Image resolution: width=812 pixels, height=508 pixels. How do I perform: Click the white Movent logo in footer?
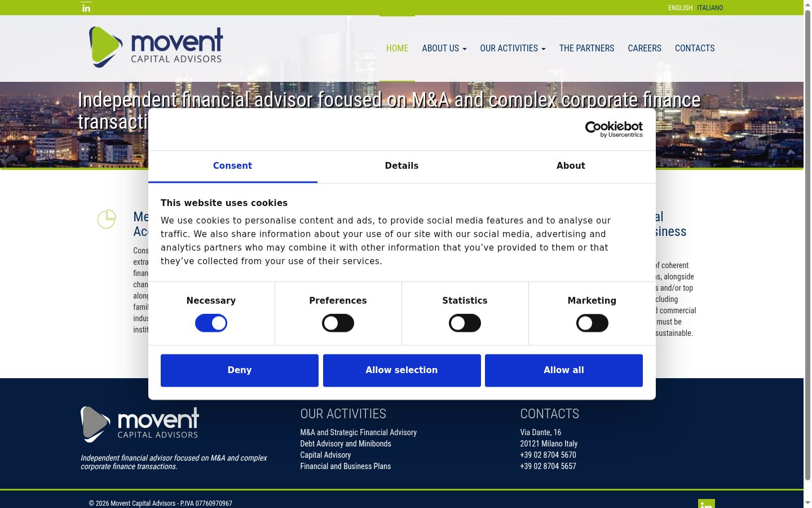[x=140, y=424]
